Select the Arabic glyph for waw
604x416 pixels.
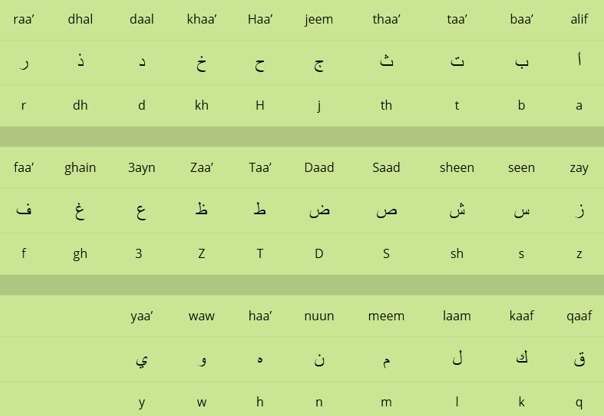[202, 360]
